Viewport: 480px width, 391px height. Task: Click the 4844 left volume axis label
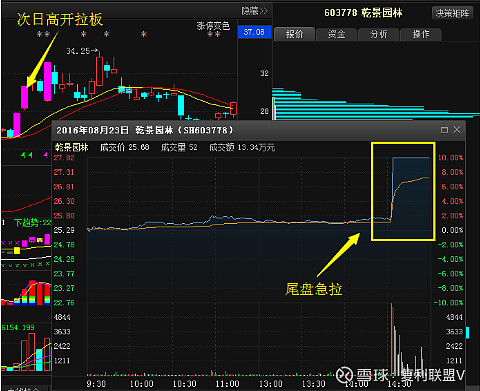coord(62,317)
